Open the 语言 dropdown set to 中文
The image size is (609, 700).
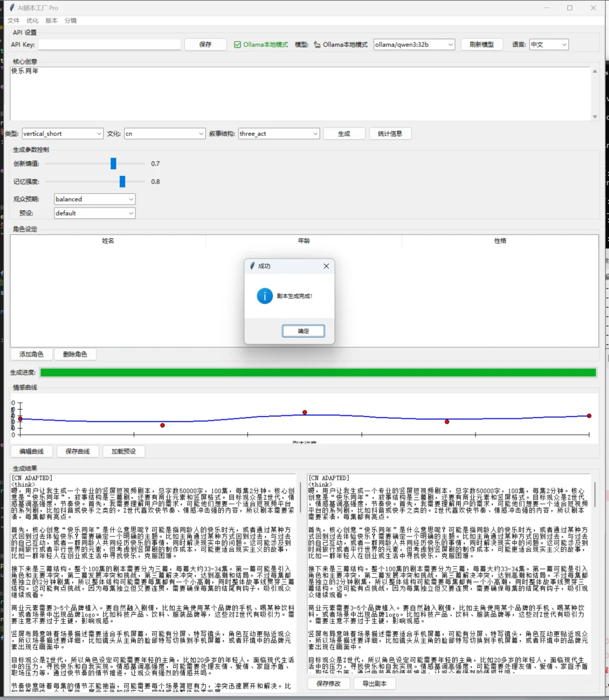(549, 45)
